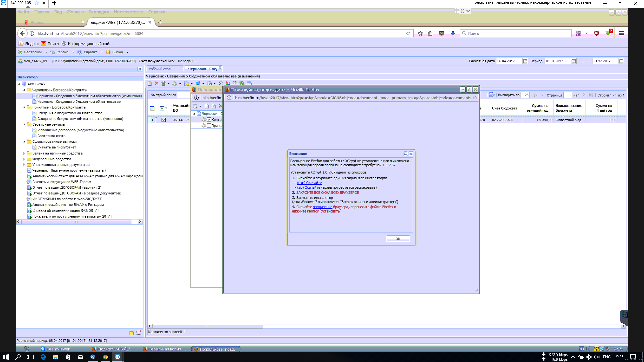Toggle the select-all checkbox in table header

[x=162, y=108]
